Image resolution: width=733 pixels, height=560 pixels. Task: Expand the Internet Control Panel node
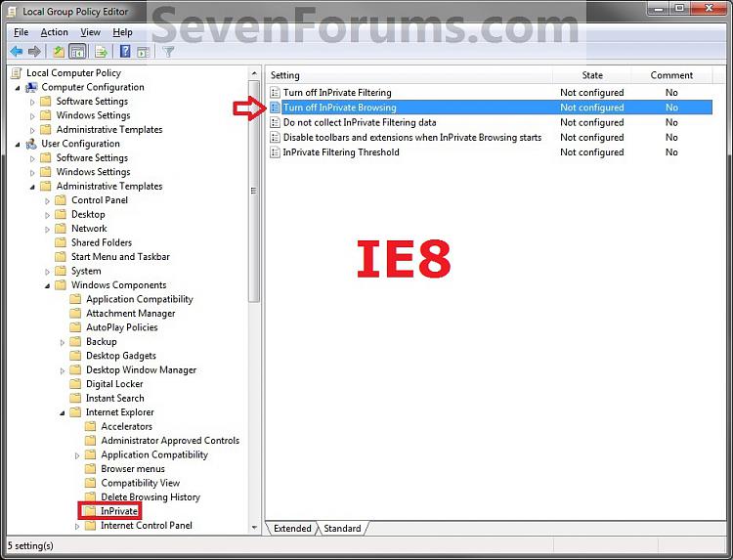(x=77, y=527)
